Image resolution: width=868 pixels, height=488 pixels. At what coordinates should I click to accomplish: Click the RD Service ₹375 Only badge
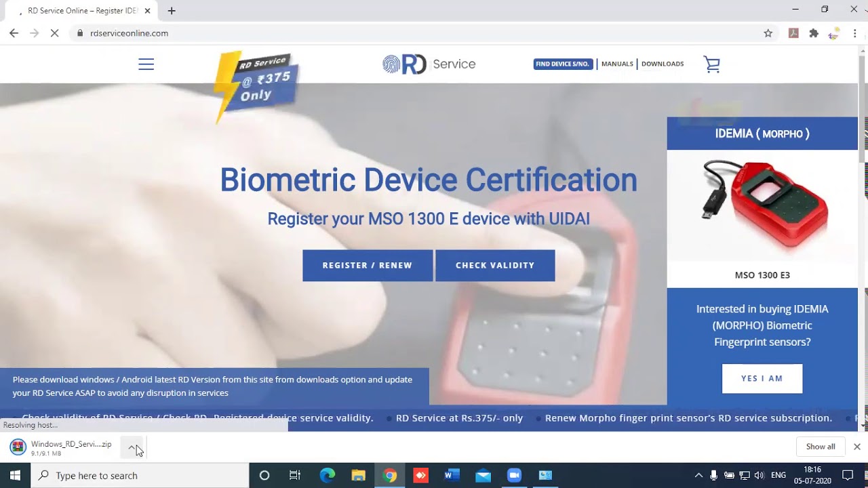pos(256,87)
